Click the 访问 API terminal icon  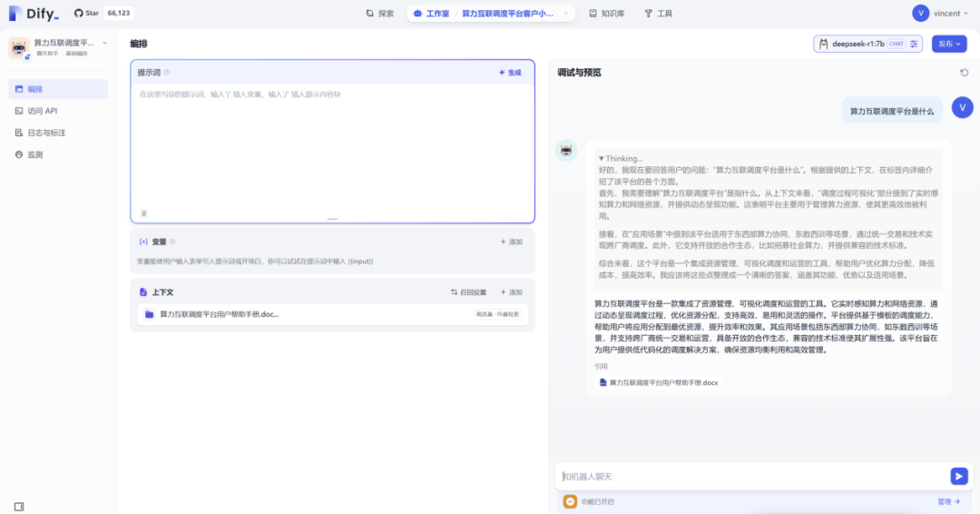(x=19, y=111)
